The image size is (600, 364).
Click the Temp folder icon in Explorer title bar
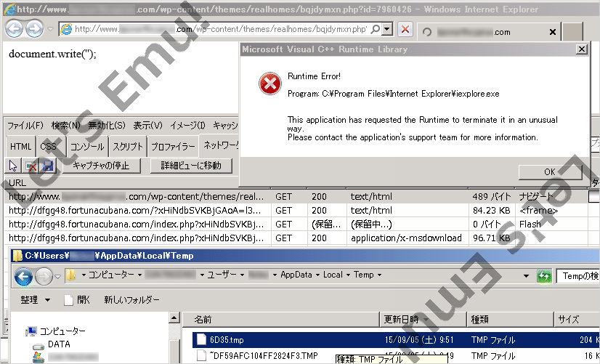pyautogui.click(x=17, y=256)
